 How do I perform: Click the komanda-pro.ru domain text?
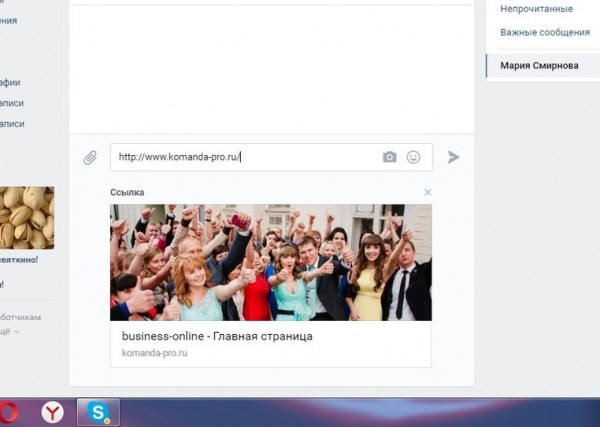154,353
